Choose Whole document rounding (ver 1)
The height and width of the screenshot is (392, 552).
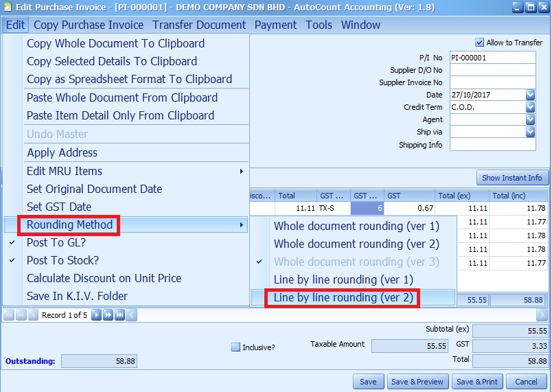coord(356,226)
